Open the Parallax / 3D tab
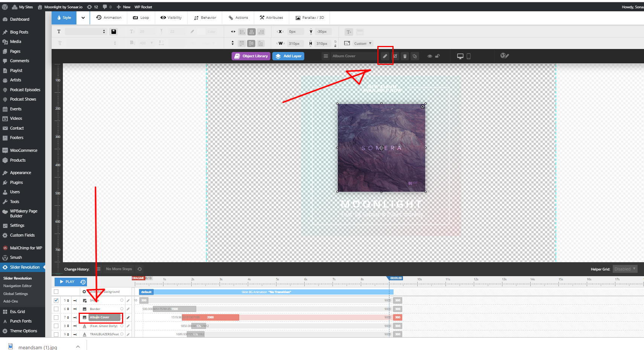Viewport: 644px width, 350px height. click(x=310, y=18)
